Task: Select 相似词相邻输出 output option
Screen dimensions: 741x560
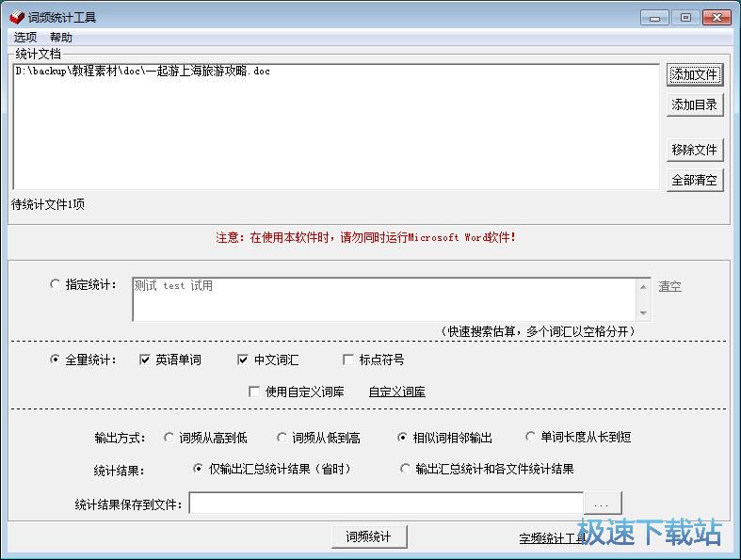Action: [x=402, y=438]
